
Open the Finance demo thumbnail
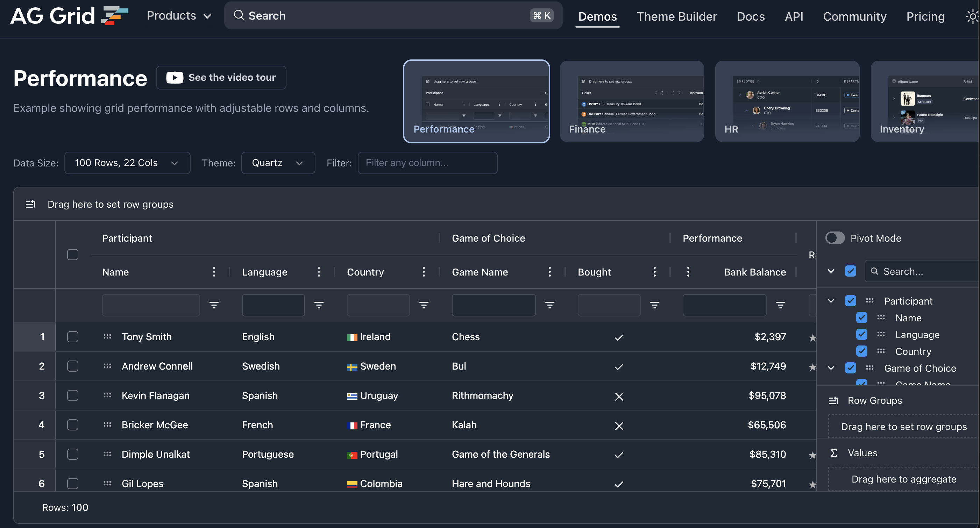click(x=632, y=101)
